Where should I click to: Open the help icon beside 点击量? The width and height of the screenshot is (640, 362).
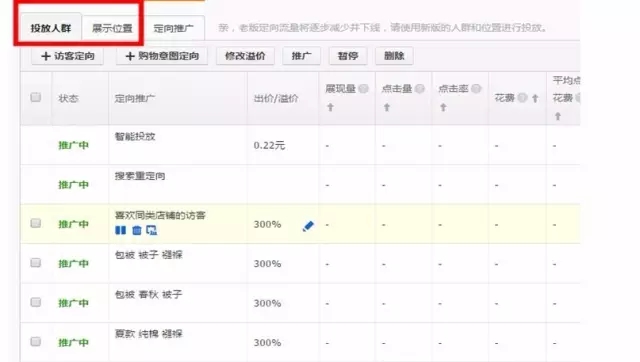(x=420, y=89)
